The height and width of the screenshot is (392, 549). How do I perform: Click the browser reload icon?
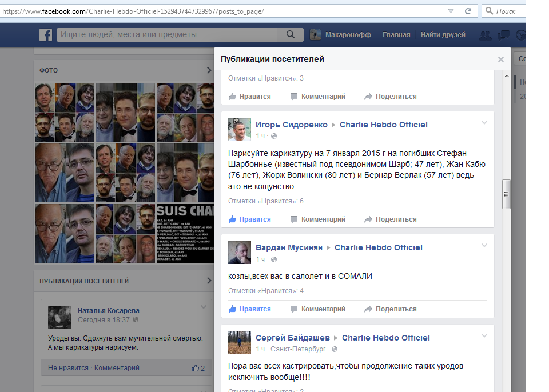[x=468, y=11]
